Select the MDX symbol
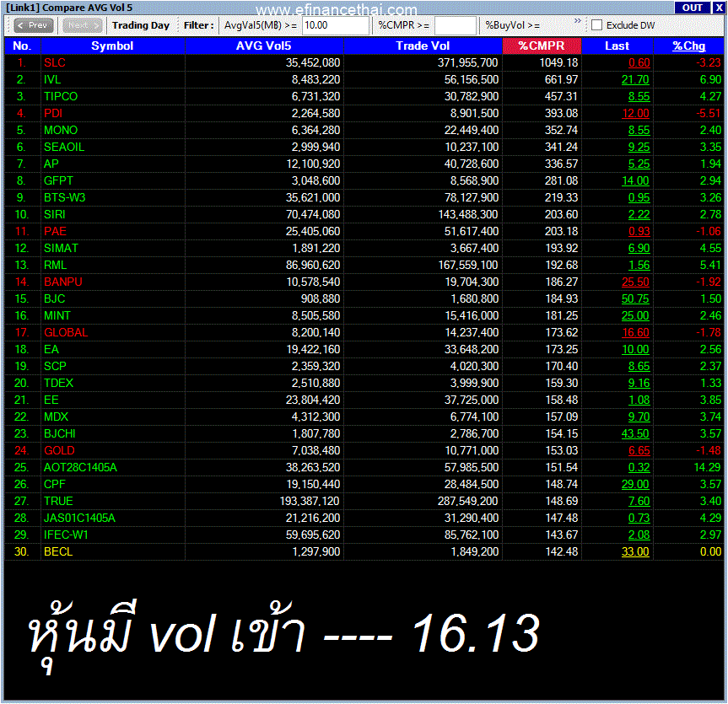The height and width of the screenshot is (704, 728). 57,416
